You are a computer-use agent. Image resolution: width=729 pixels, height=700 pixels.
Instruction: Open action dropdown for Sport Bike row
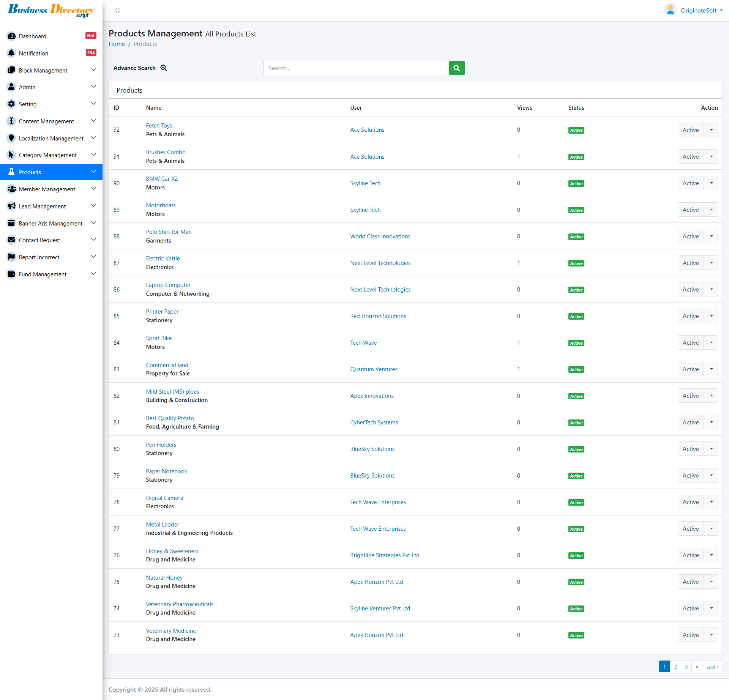tap(711, 342)
